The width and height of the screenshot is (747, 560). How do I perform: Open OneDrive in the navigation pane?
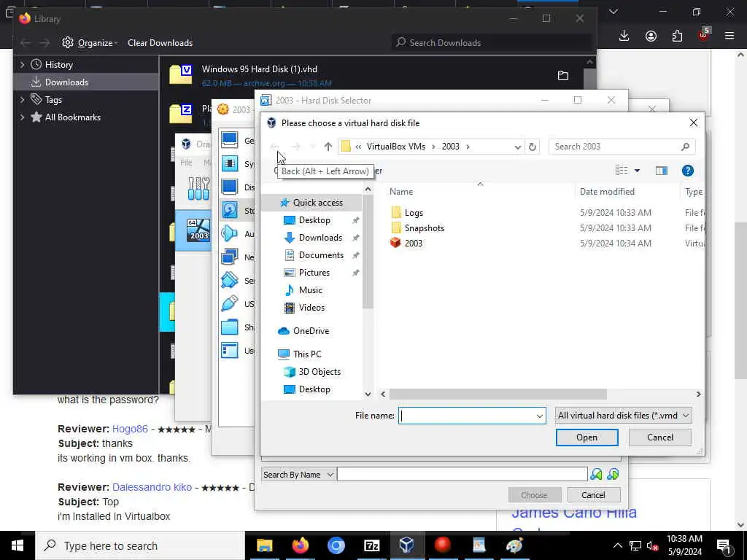pyautogui.click(x=311, y=331)
